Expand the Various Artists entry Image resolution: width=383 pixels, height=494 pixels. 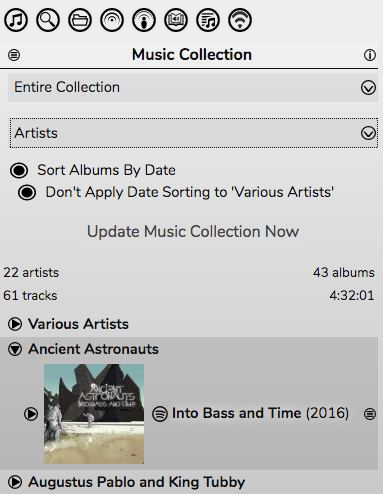(x=15, y=324)
